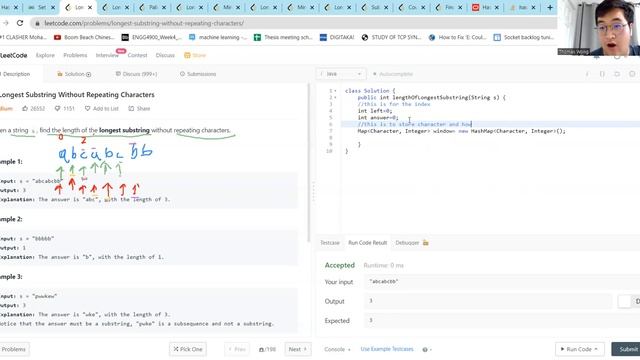Collapse code fold arrow on line 2
The width and height of the screenshot is (640, 360).
coord(335,98)
